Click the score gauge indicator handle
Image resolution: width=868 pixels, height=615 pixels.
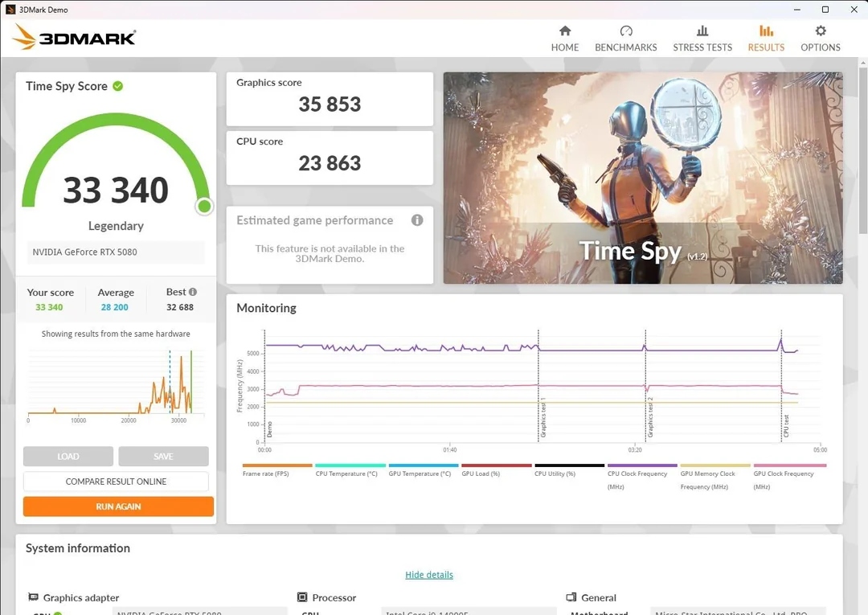pyautogui.click(x=203, y=207)
